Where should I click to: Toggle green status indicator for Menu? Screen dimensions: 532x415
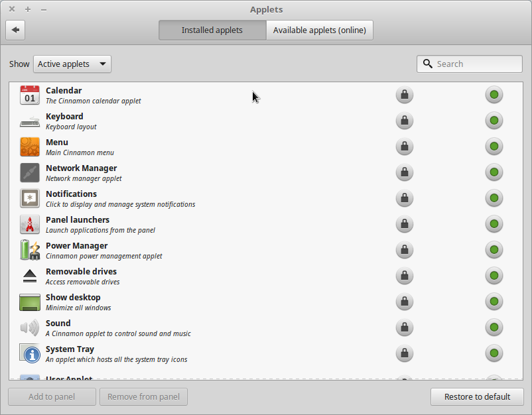point(494,147)
